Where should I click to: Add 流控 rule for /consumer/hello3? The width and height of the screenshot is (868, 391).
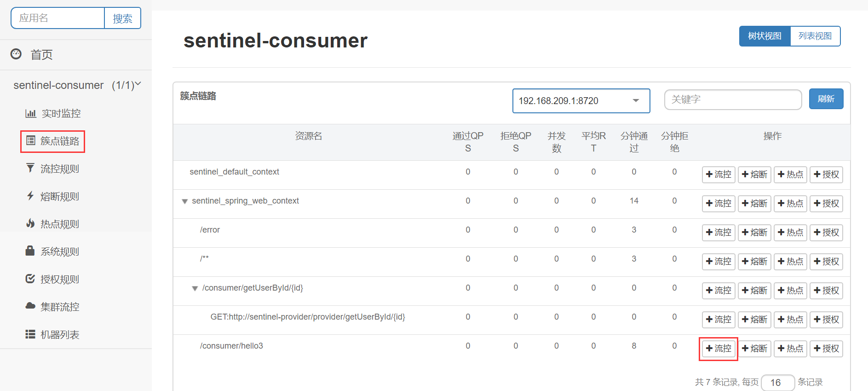(x=719, y=349)
